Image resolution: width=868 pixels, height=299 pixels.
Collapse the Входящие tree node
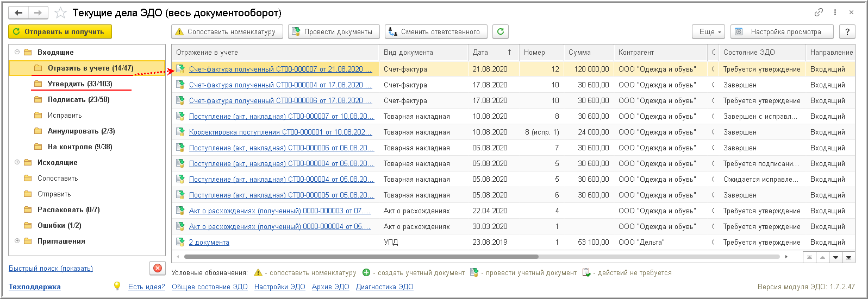[17, 52]
